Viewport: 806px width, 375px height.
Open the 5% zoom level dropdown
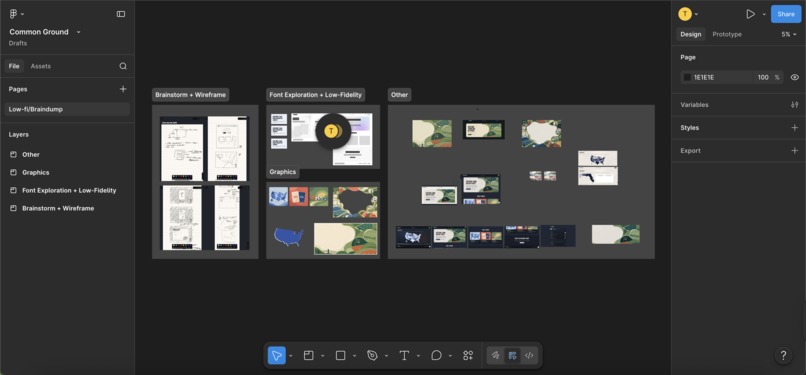click(789, 34)
